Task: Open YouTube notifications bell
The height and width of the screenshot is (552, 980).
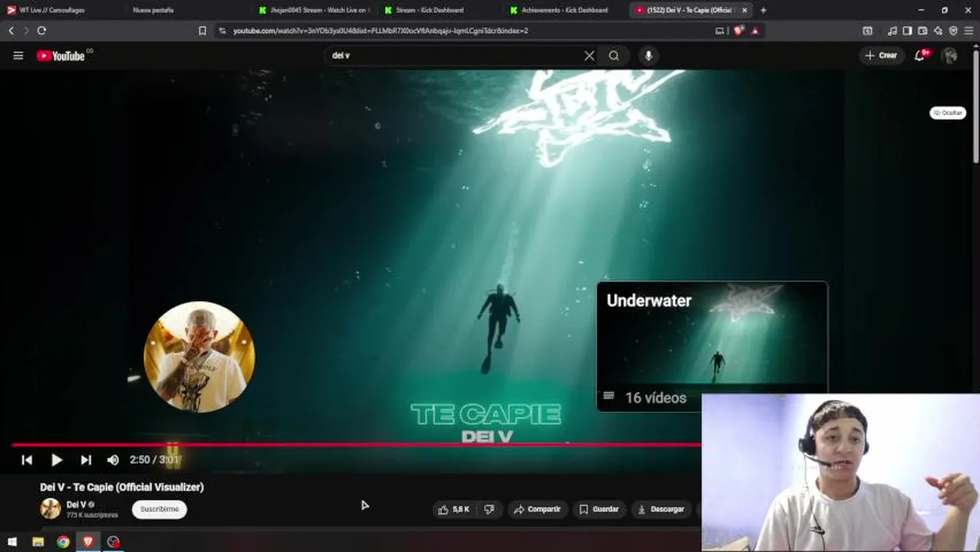Action: [921, 55]
